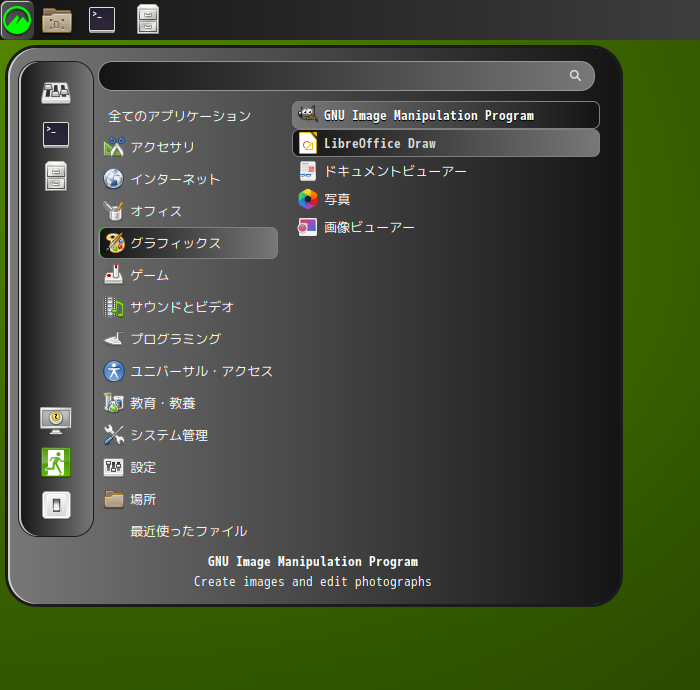Open ユニバーサル・アクセス category label
The image size is (700, 690).
(201, 371)
